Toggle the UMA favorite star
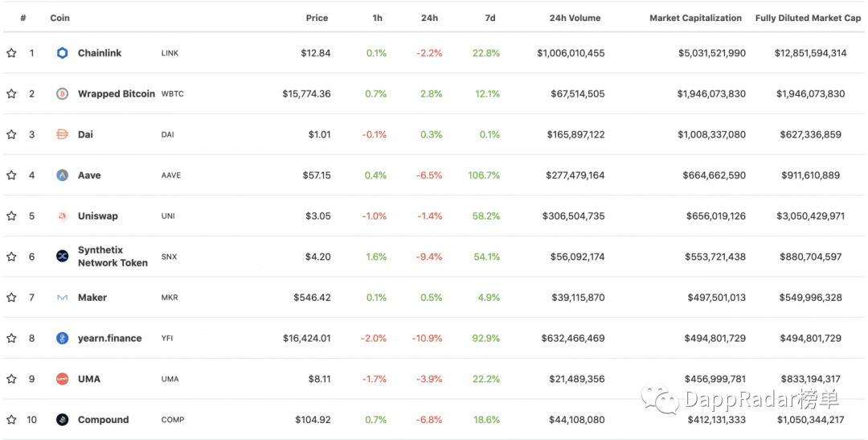Image resolution: width=868 pixels, height=440 pixels. 11,379
